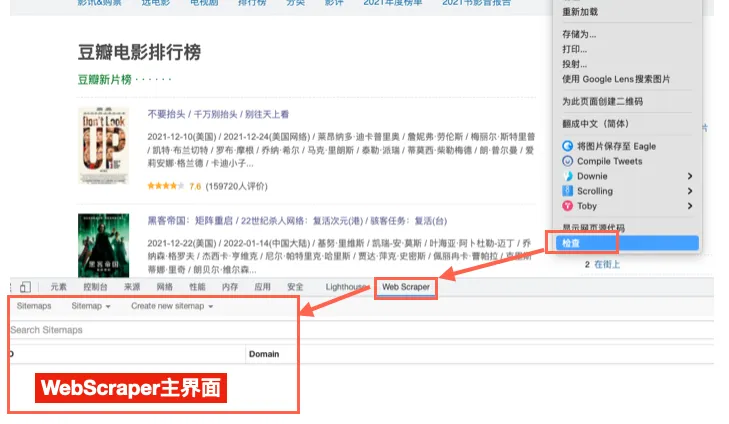Expand the Downie submenu arrow

[690, 176]
